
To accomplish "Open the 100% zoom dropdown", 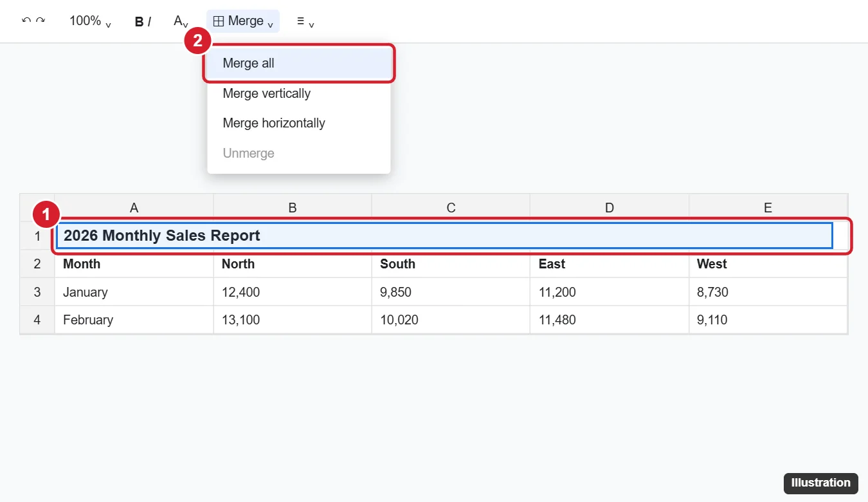I will pyautogui.click(x=90, y=21).
